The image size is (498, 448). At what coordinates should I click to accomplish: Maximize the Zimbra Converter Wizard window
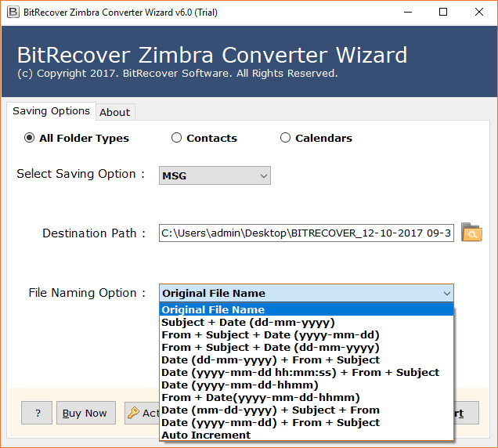443,12
